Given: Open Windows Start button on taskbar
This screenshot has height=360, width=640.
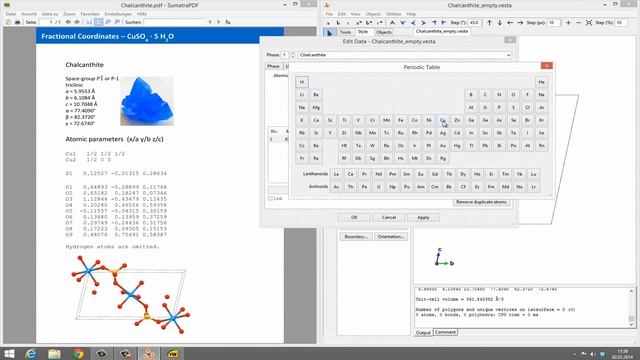Looking at the screenshot, I should (x=9, y=353).
